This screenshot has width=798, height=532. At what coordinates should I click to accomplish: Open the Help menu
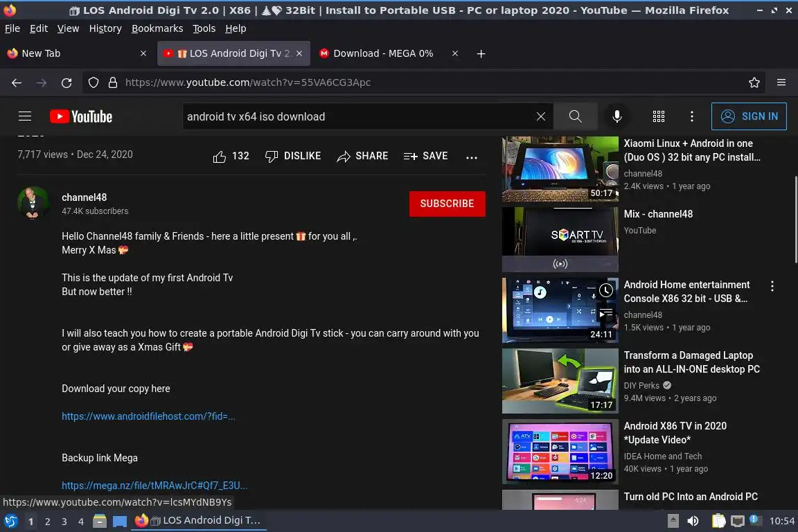236,28
